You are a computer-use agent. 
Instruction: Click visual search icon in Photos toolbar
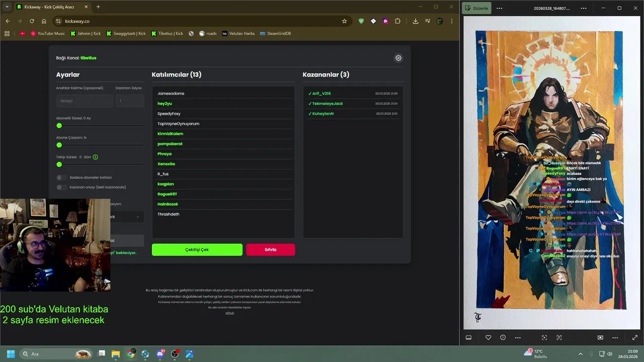click(x=544, y=337)
